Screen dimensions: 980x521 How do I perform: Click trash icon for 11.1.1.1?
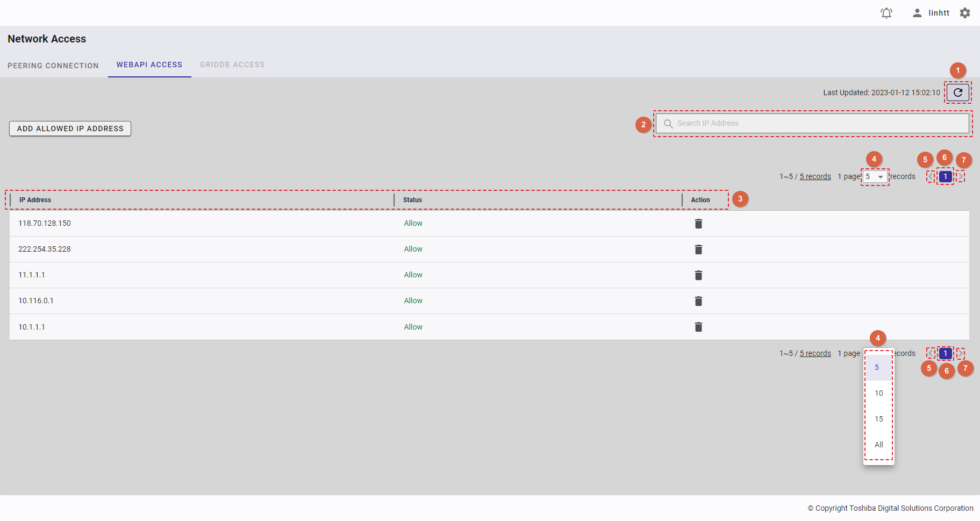click(698, 275)
